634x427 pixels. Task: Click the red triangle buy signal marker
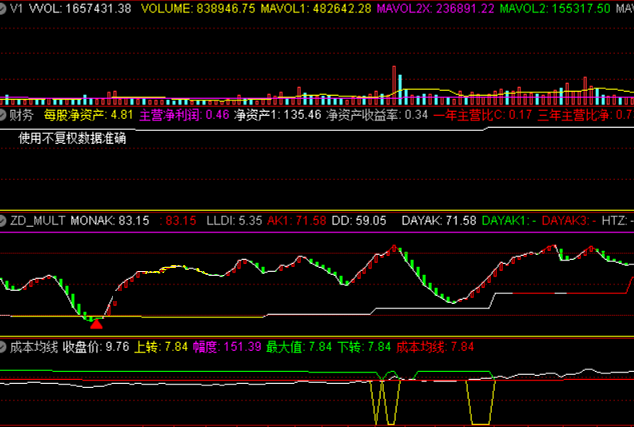[x=96, y=323]
